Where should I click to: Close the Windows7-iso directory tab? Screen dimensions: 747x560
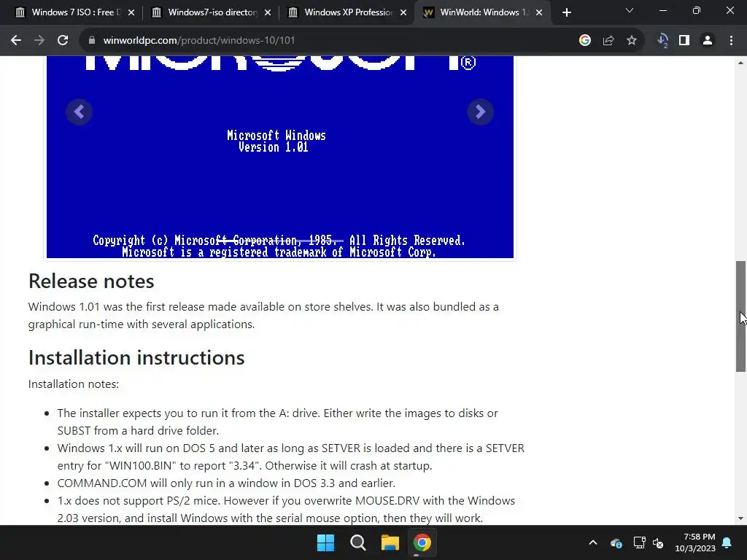268,13
